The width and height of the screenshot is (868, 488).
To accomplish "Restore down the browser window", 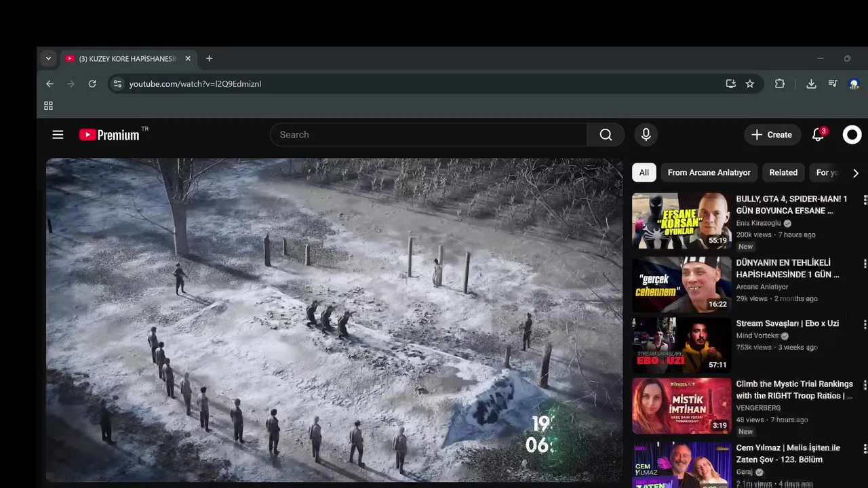I will [x=847, y=59].
